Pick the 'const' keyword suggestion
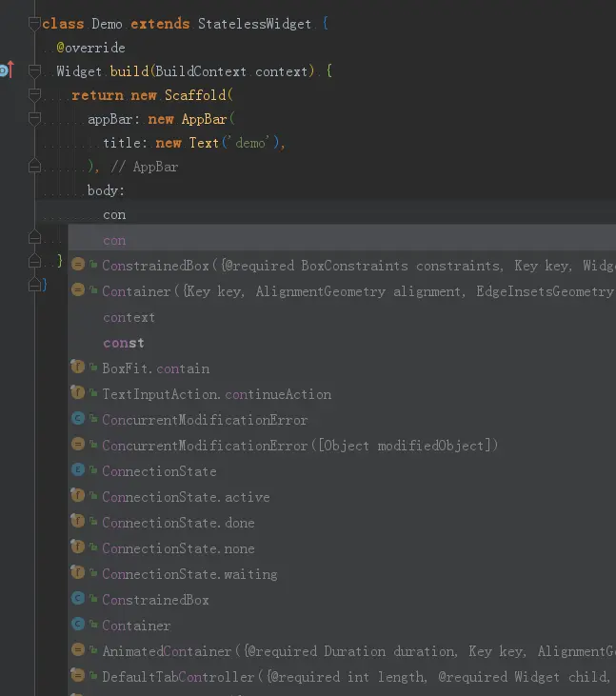The image size is (616, 696). pos(342,343)
